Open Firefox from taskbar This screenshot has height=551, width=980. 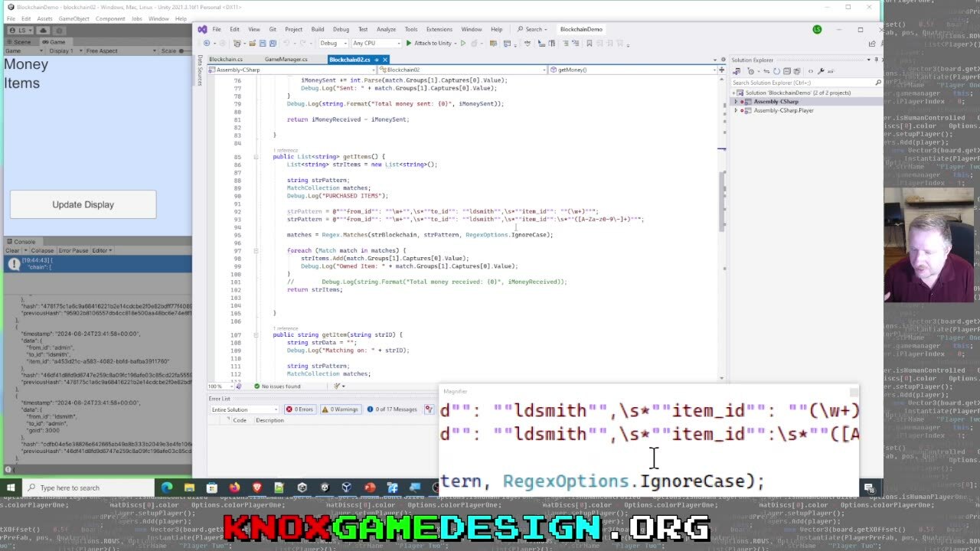(234, 487)
